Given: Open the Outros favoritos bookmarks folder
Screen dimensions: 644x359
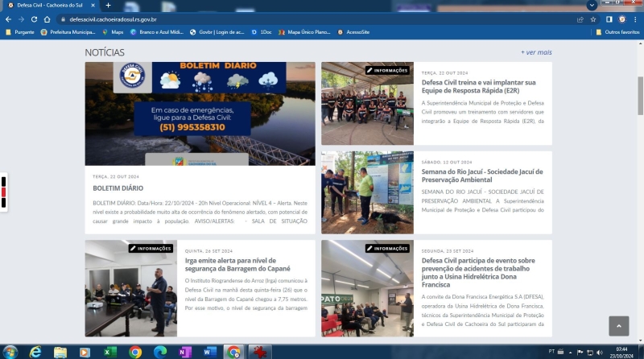Looking at the screenshot, I should (x=617, y=32).
